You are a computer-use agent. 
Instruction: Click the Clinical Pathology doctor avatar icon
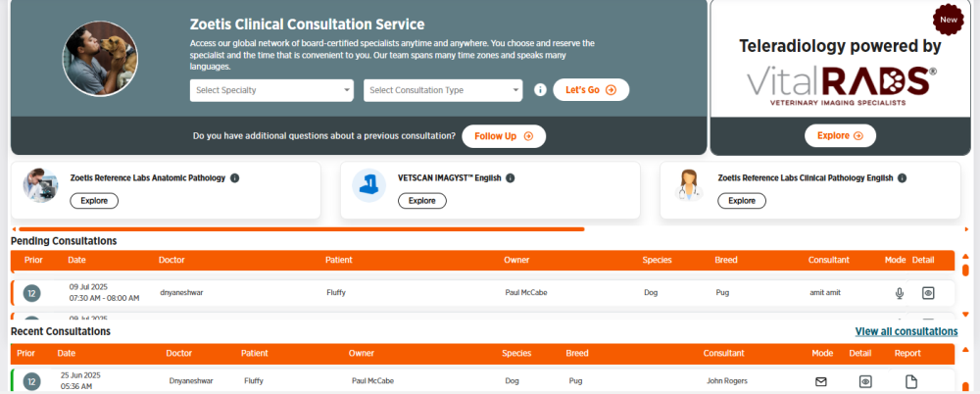point(689,186)
